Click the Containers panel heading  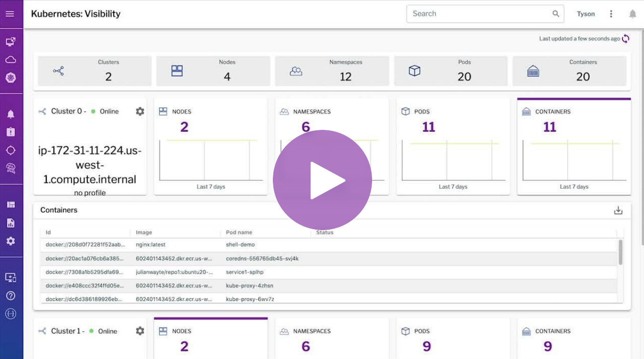click(x=59, y=210)
